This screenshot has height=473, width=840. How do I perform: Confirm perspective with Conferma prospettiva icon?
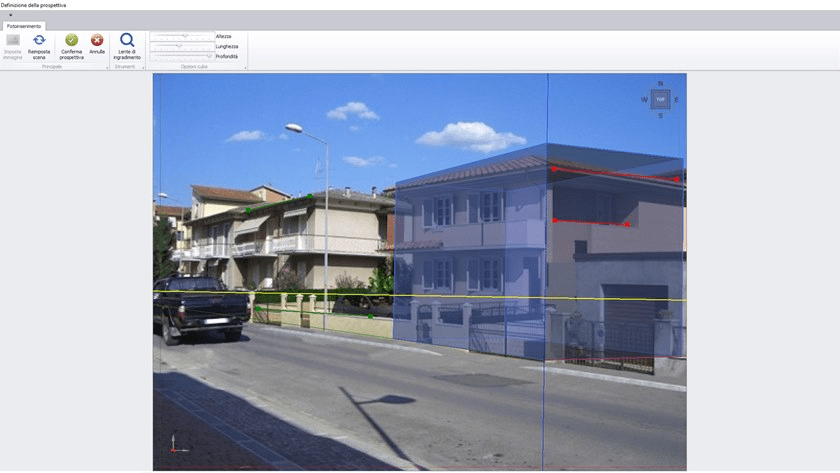(x=72, y=41)
